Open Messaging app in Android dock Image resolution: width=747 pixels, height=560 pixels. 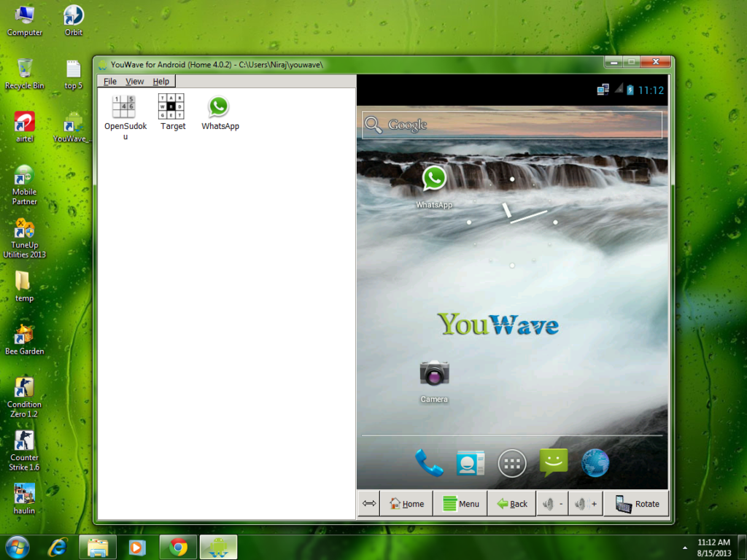(553, 462)
